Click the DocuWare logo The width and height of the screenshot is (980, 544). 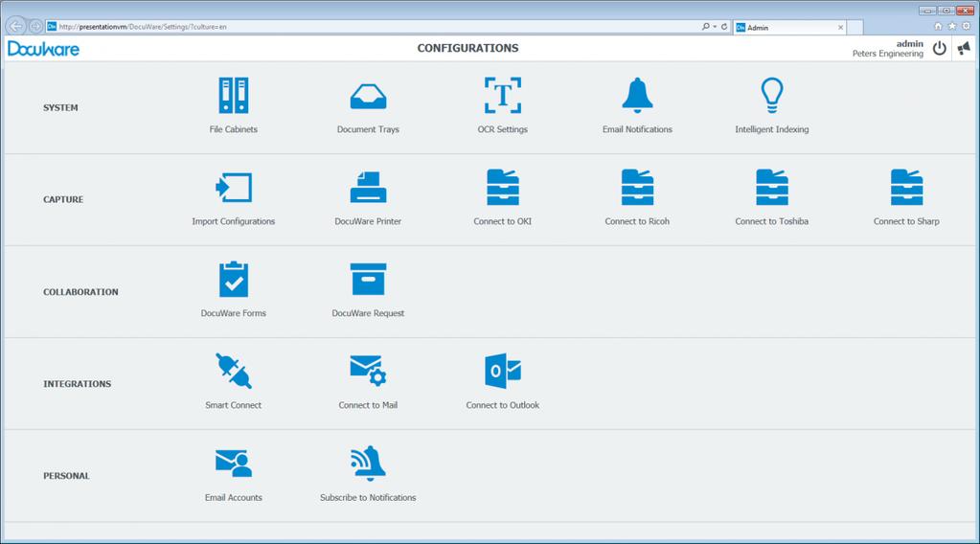click(x=43, y=49)
